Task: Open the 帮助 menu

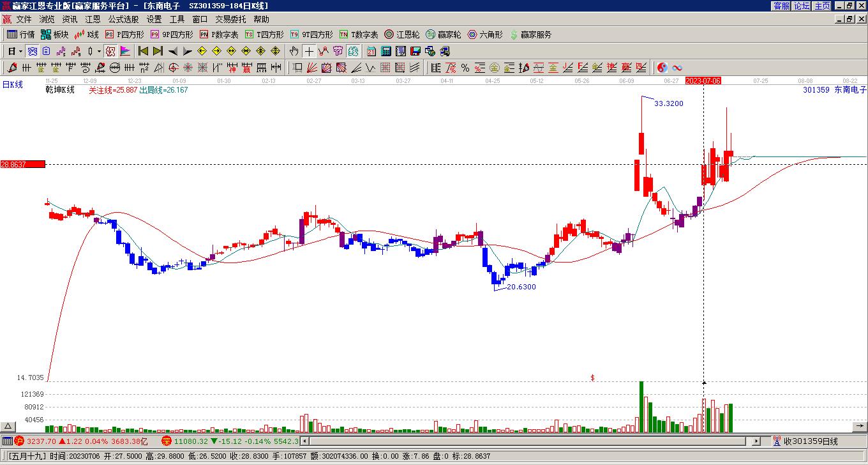Action: [261, 19]
